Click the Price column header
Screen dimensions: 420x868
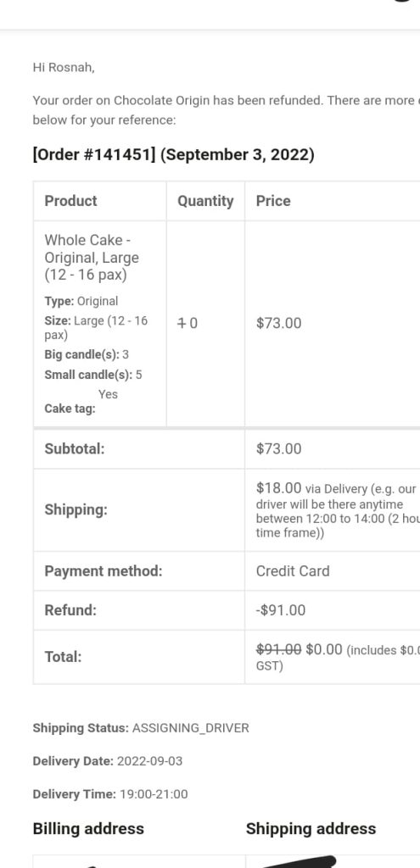coord(273,201)
